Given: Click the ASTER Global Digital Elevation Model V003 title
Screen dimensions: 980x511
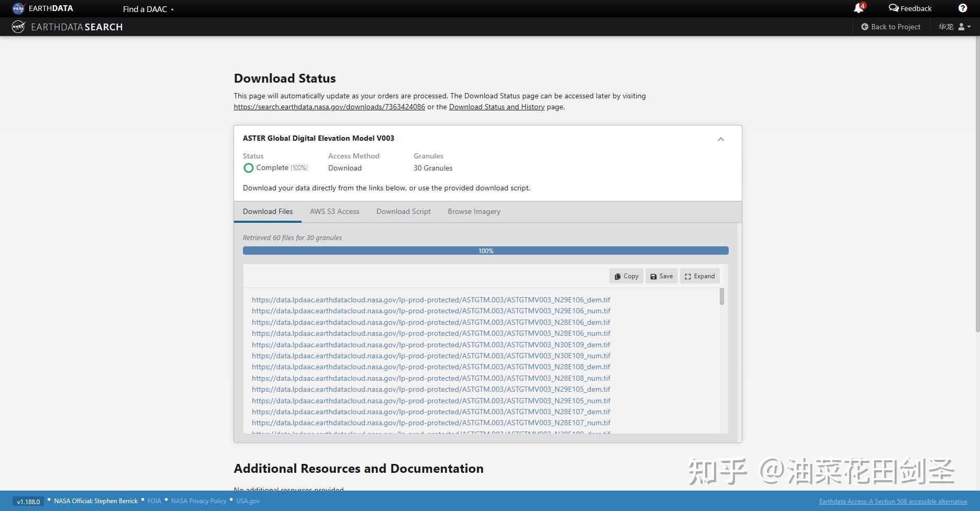Looking at the screenshot, I should [x=318, y=138].
